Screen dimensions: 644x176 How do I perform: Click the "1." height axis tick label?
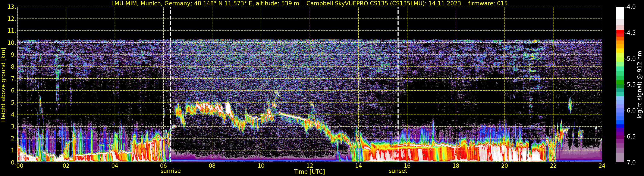coord(13,151)
